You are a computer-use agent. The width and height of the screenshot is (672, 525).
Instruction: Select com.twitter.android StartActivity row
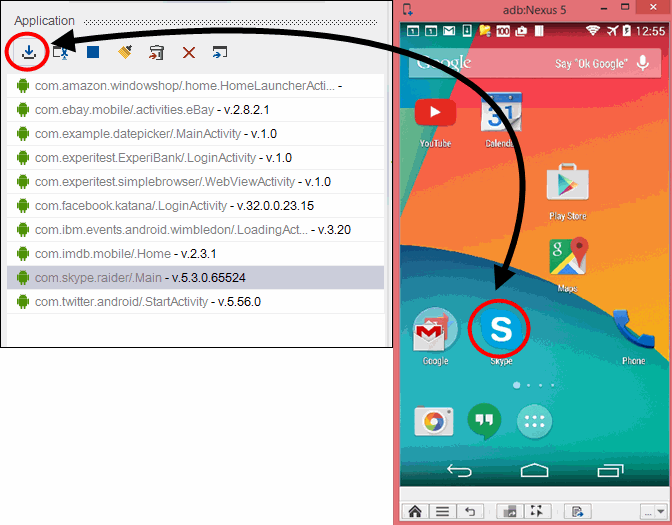[195, 302]
